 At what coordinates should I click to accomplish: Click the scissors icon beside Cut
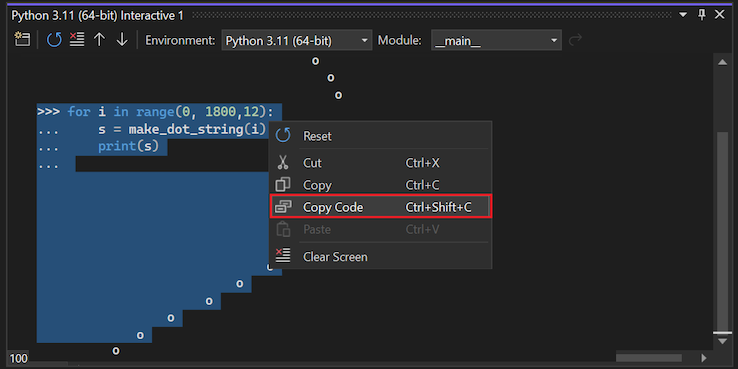283,163
